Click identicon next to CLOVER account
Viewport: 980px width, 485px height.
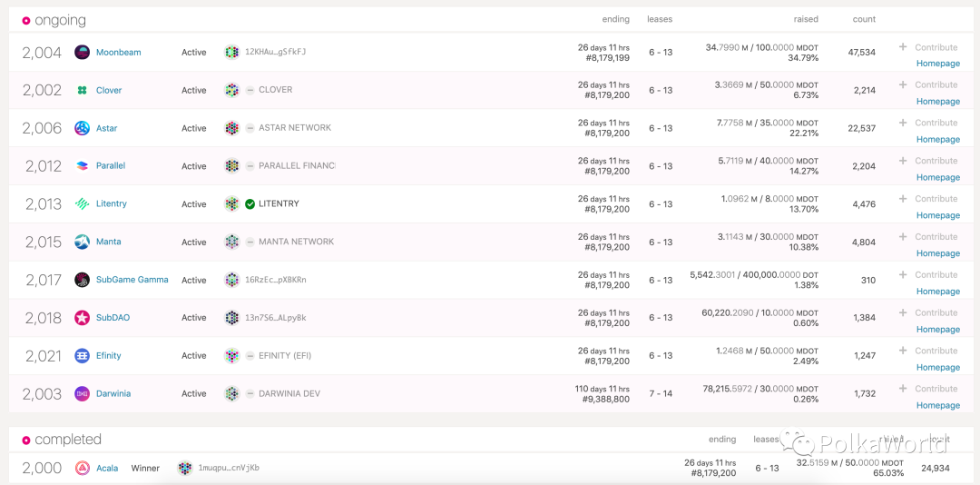coord(232,90)
